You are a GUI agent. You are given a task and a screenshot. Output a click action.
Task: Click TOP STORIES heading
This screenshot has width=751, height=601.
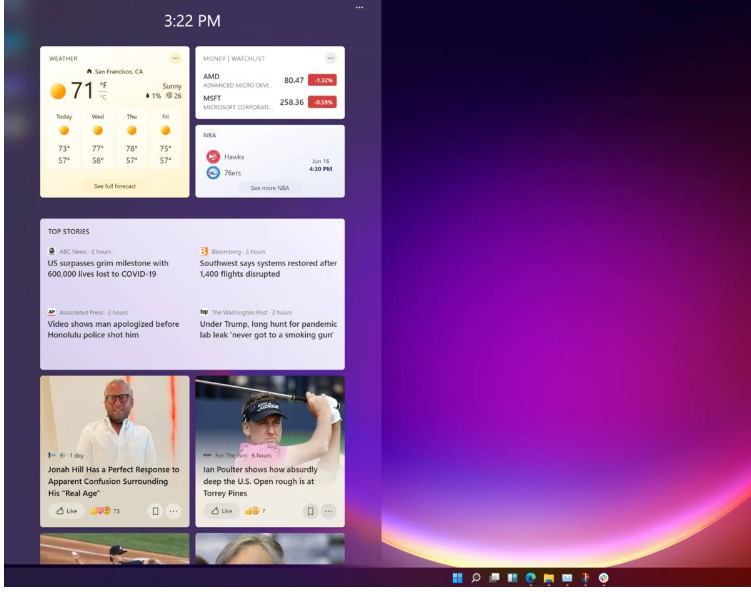pyautogui.click(x=68, y=231)
